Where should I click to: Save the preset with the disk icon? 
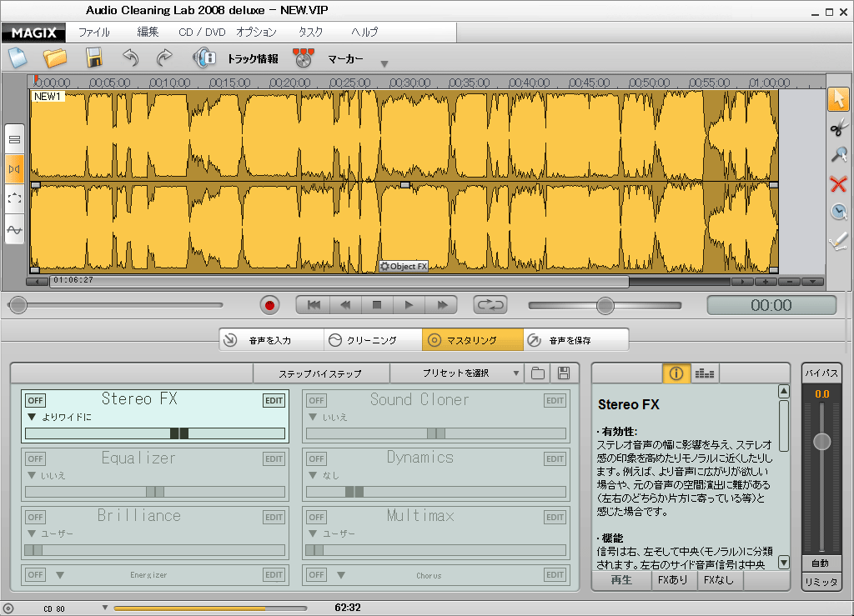(564, 373)
